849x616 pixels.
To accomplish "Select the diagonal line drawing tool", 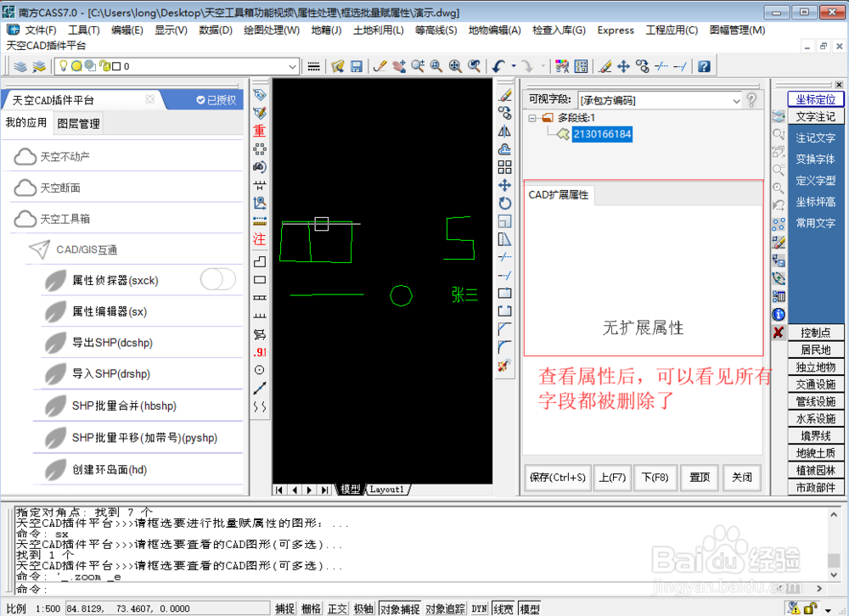I will click(x=259, y=388).
